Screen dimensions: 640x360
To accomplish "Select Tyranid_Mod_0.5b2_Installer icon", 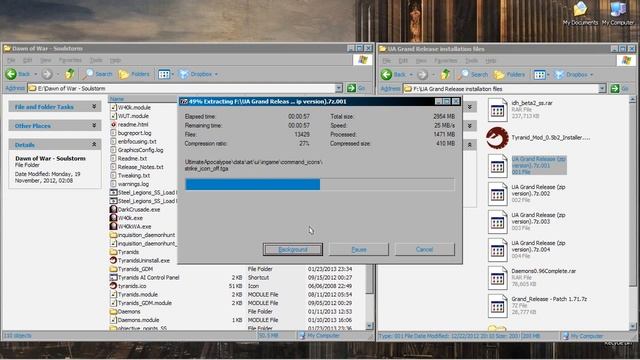I will [497, 138].
